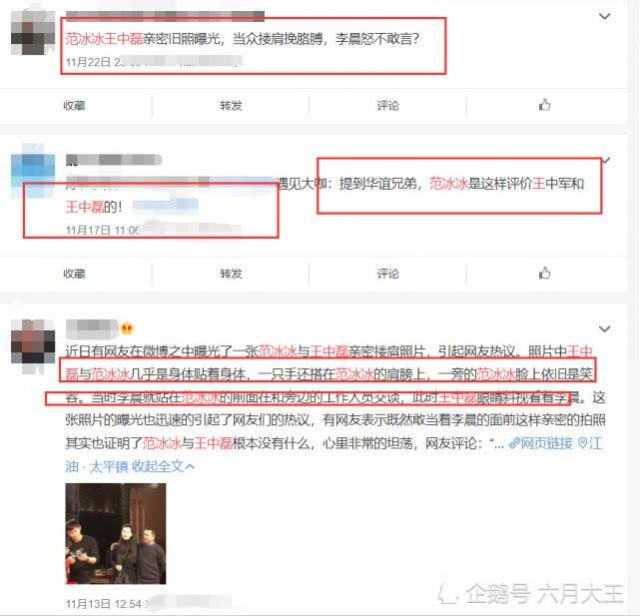Click the emoji badge beside third username
The height and width of the screenshot is (616, 640).
pos(127,328)
